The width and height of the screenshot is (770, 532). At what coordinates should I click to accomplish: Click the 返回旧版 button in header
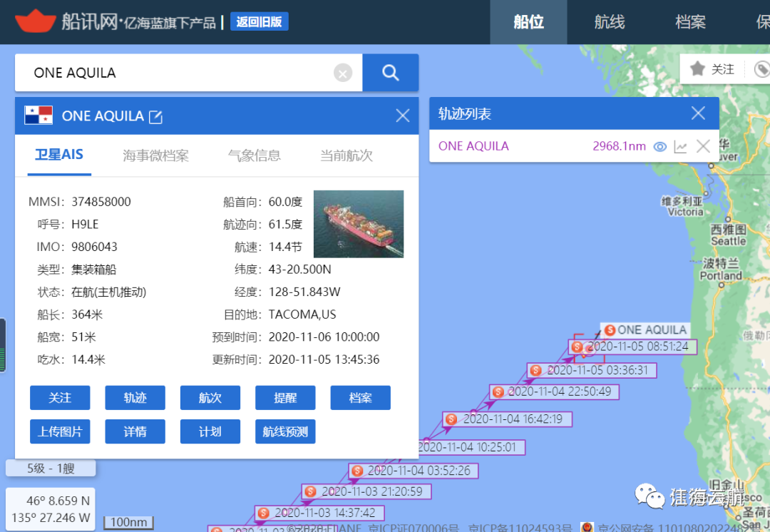259,21
